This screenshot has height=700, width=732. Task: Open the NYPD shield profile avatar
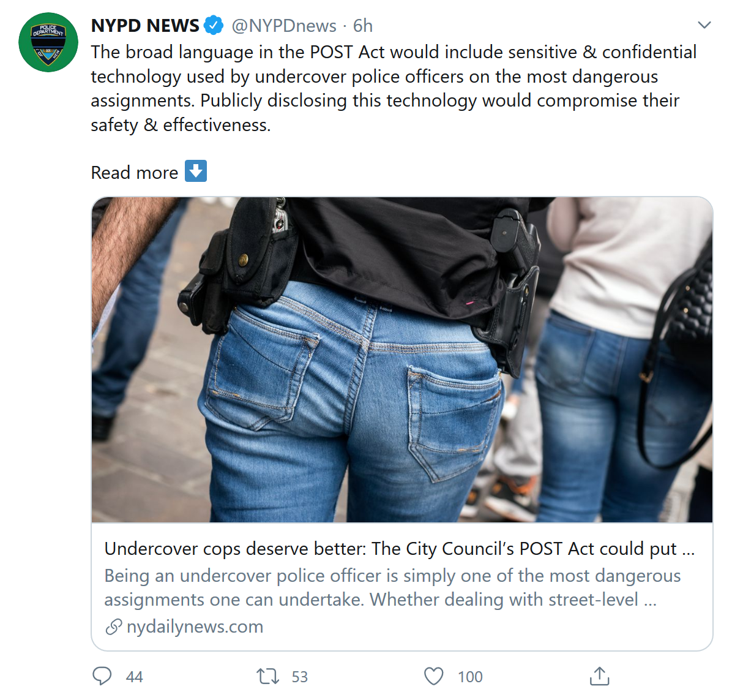(48, 42)
